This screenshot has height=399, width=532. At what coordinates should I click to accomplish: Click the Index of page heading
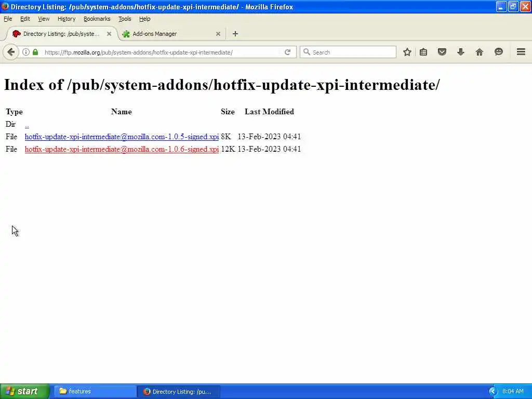point(222,85)
